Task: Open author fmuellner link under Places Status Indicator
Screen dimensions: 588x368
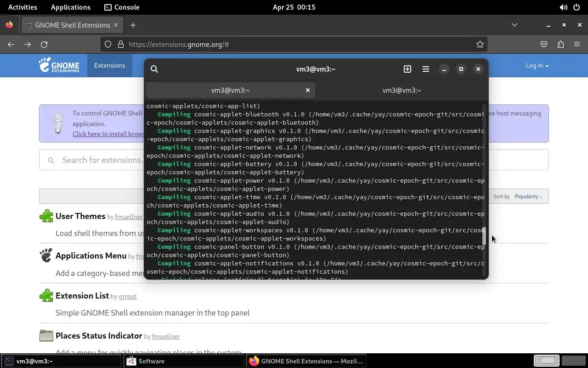Action: 166,336
